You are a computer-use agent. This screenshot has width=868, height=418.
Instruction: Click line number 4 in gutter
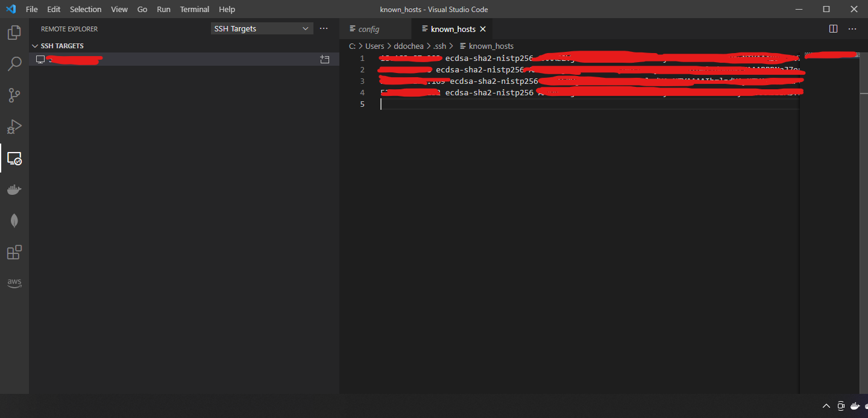pyautogui.click(x=362, y=93)
